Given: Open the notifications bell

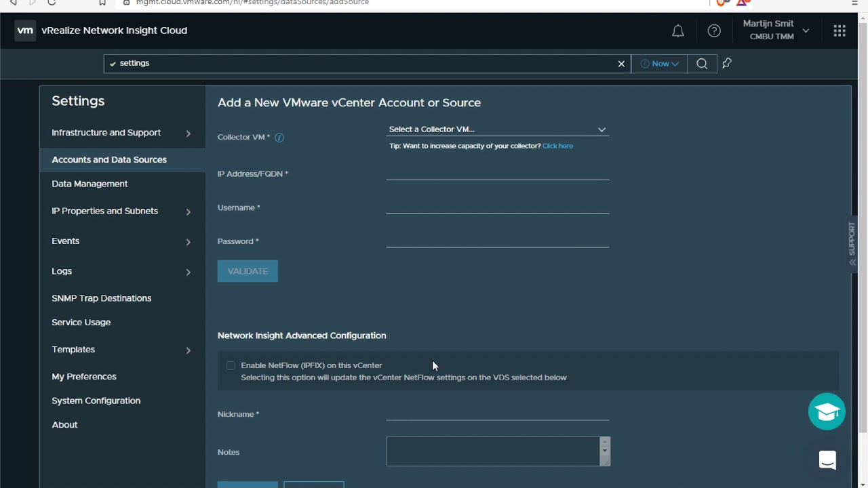Looking at the screenshot, I should coord(677,31).
